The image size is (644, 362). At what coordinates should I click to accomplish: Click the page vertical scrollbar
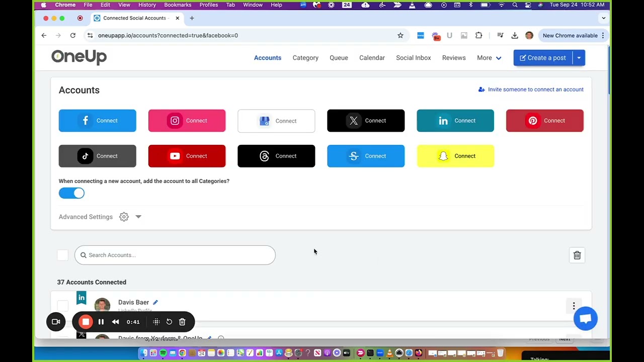point(608,70)
